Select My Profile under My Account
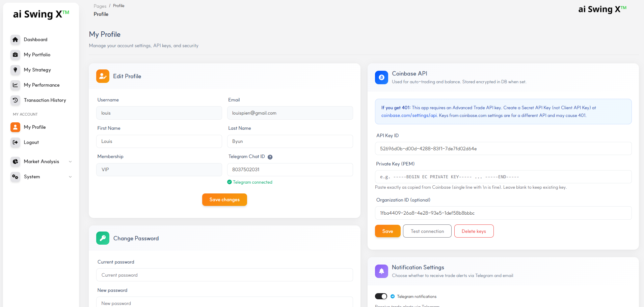644x307 pixels. pos(35,127)
